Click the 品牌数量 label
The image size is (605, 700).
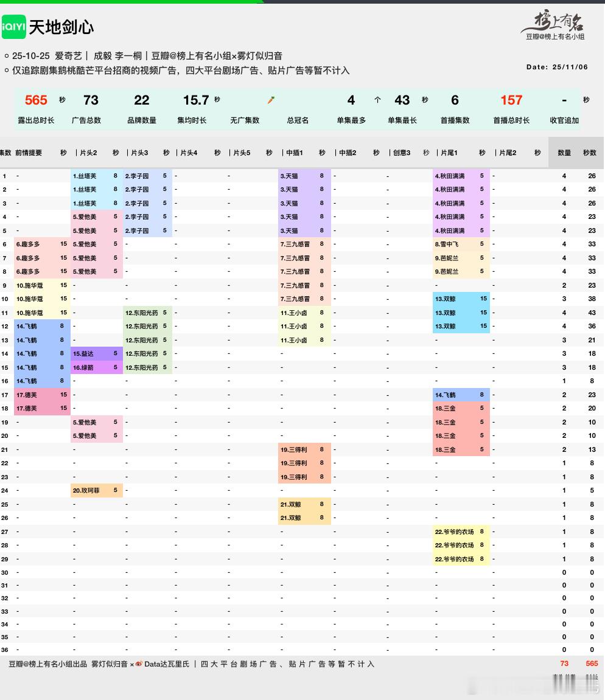[x=142, y=120]
